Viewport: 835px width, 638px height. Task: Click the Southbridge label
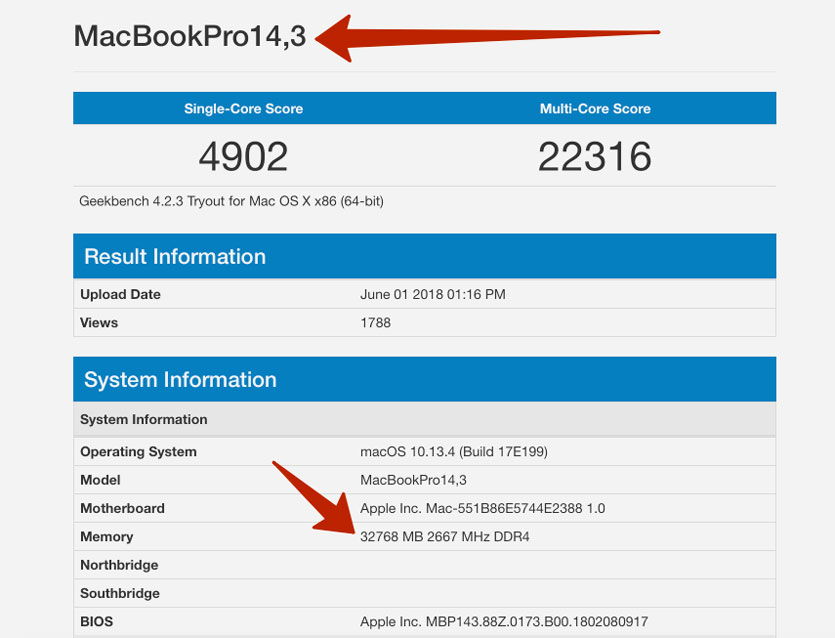[x=120, y=593]
